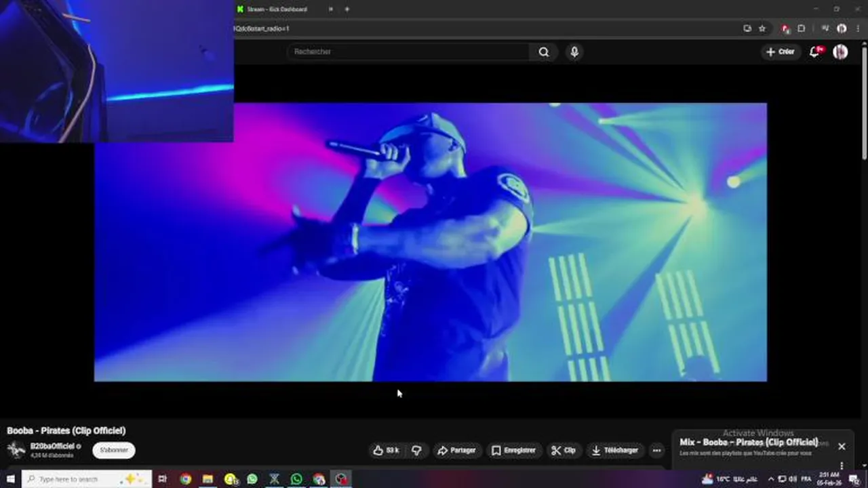Open the Chrome profile avatar
The width and height of the screenshot is (868, 488).
(x=842, y=28)
